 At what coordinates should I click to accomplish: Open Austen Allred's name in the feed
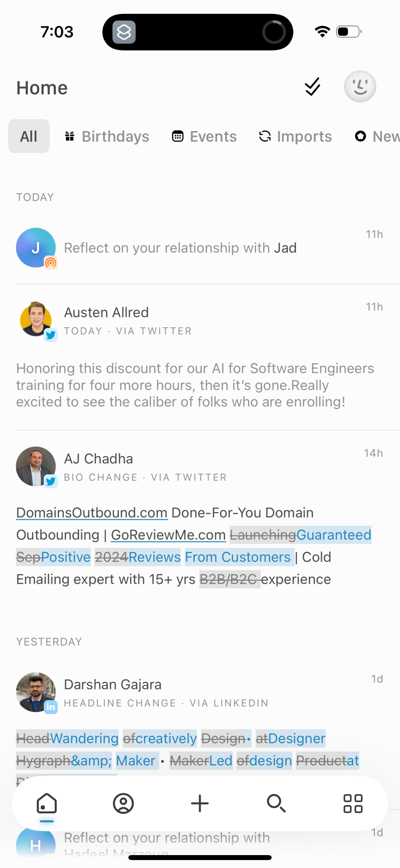click(x=106, y=312)
